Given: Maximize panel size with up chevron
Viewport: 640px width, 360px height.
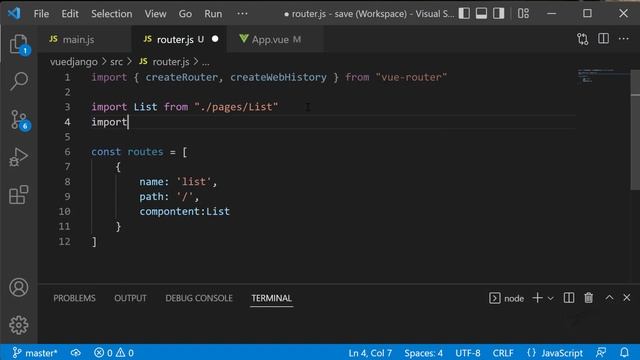Looking at the screenshot, I should click(x=609, y=298).
